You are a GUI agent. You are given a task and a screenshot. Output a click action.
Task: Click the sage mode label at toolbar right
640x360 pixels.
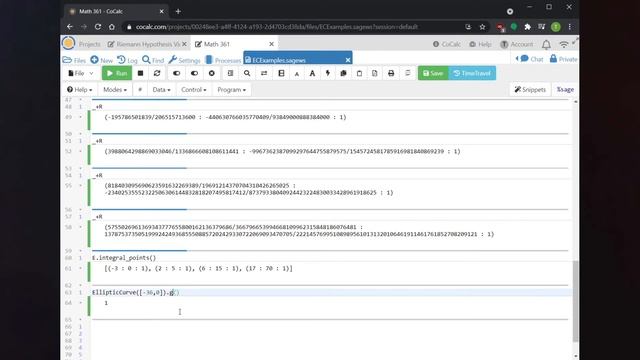click(565, 90)
